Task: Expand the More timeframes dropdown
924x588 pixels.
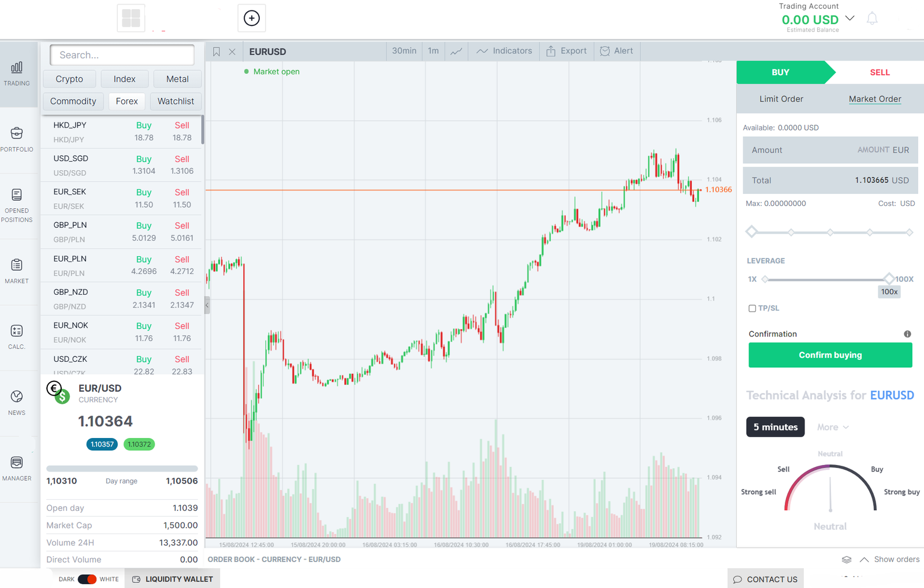Action: 832,428
